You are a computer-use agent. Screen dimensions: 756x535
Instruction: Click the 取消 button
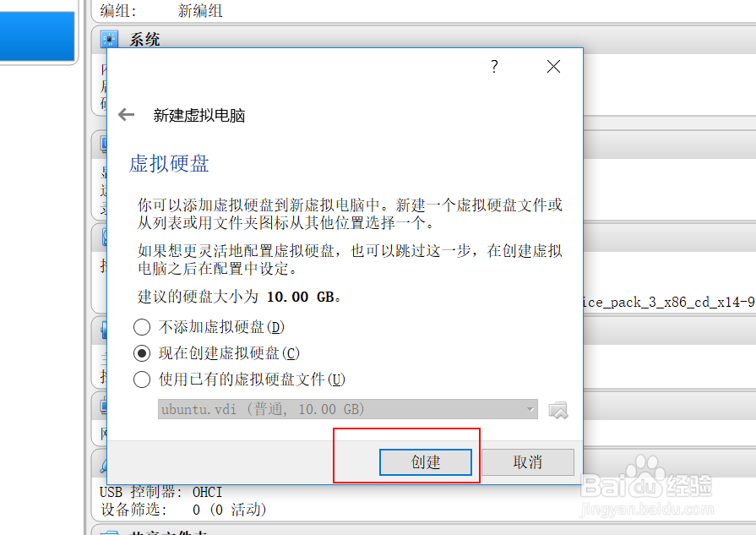527,462
